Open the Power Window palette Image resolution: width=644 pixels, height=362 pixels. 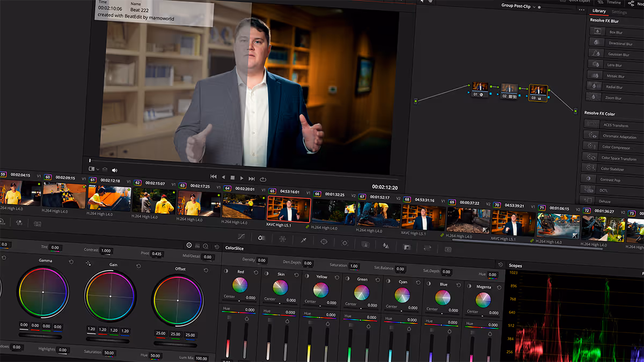pos(325,244)
